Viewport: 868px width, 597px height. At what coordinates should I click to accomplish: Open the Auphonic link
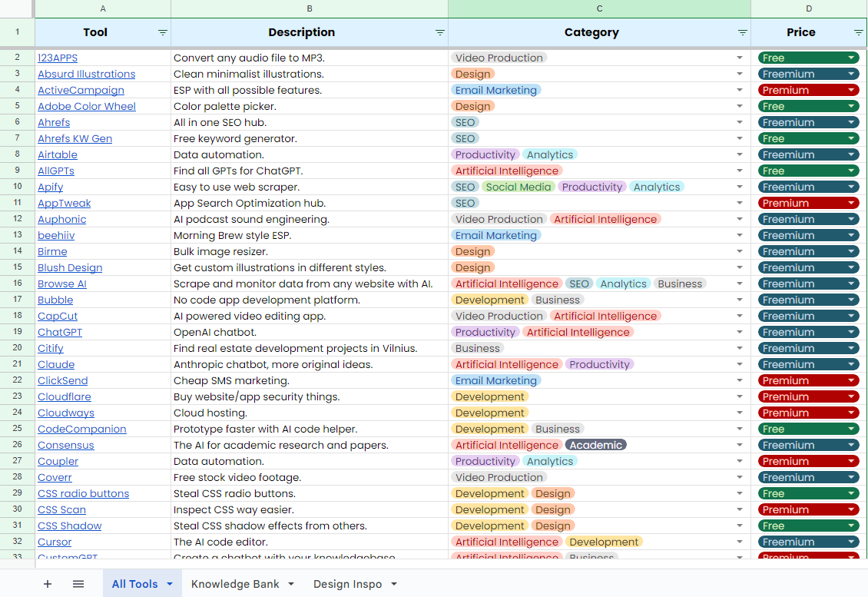[62, 219]
